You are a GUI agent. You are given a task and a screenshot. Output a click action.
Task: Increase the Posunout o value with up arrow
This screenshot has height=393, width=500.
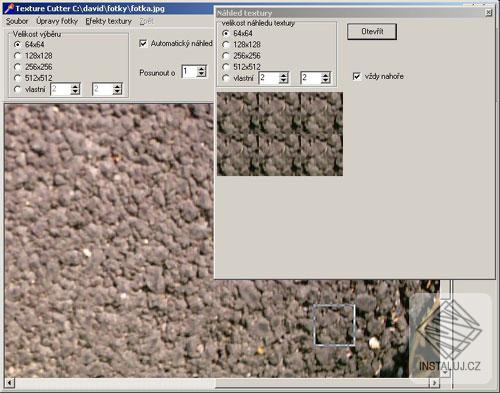click(201, 69)
